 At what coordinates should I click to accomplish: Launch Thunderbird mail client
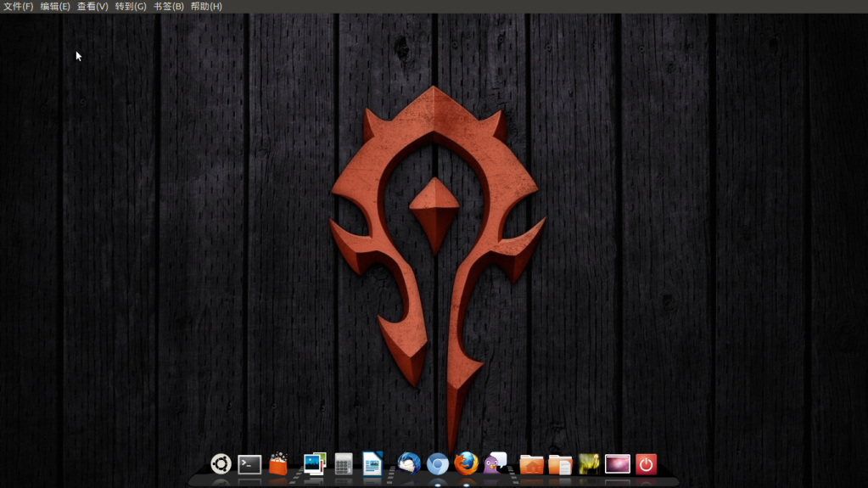point(408,463)
